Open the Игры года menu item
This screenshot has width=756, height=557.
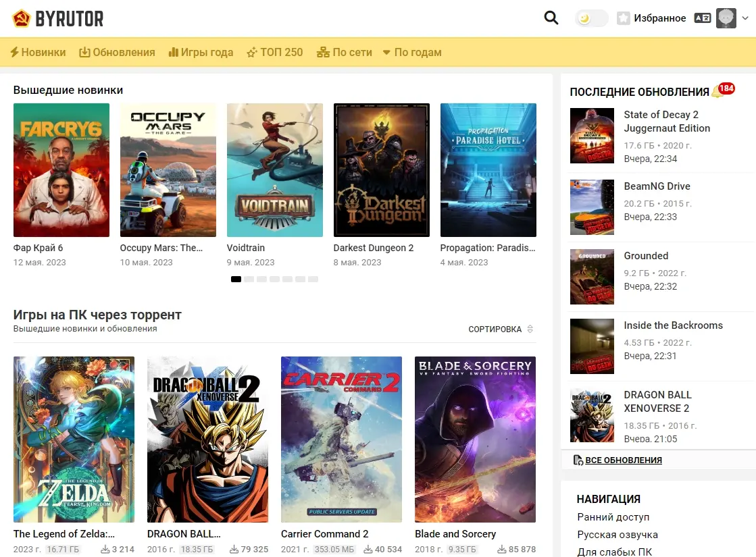pos(201,52)
